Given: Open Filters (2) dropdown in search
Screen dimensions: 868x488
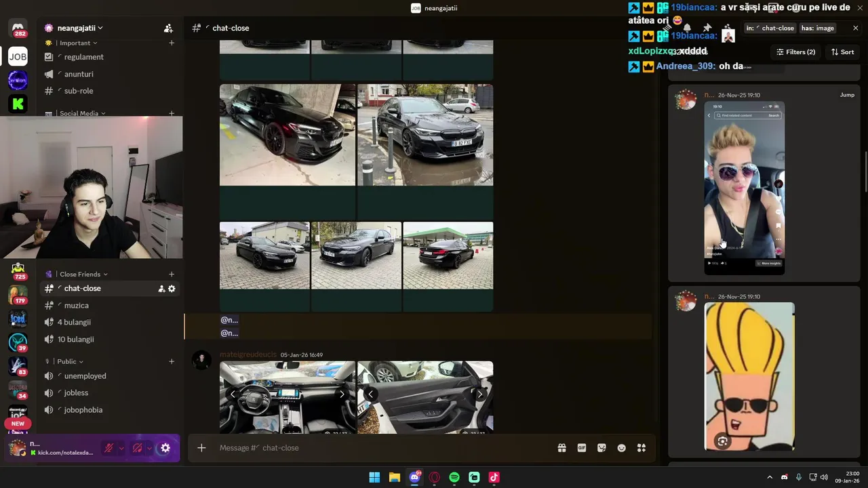Looking at the screenshot, I should coord(795,52).
